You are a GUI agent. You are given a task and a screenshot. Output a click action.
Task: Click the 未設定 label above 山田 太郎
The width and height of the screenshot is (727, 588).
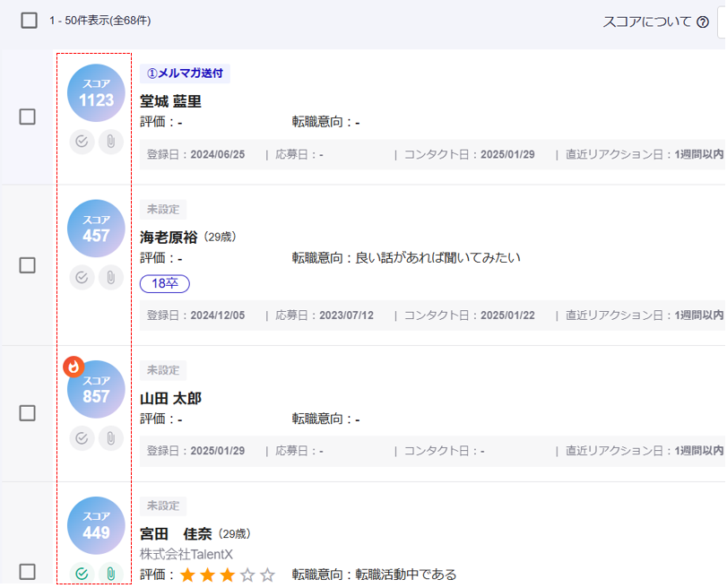pyautogui.click(x=163, y=370)
